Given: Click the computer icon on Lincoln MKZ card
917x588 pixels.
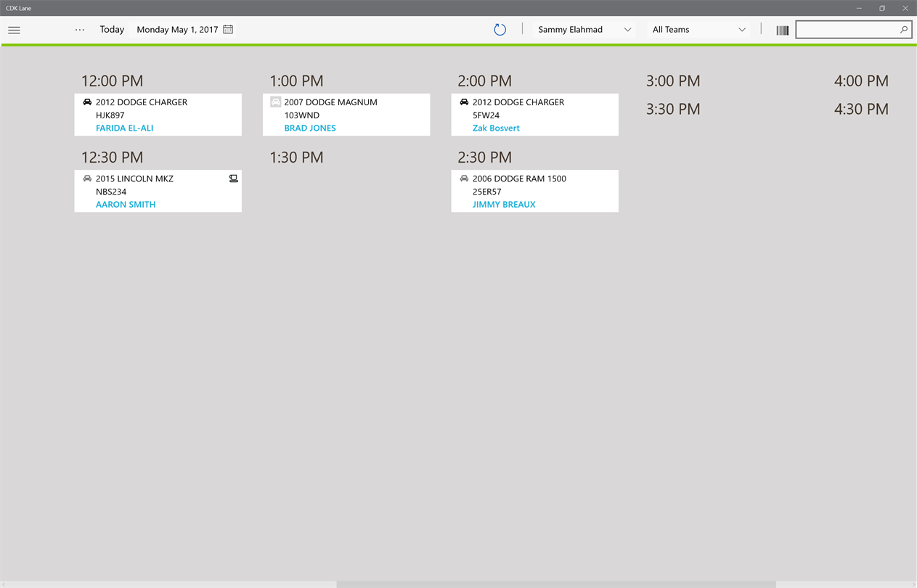Looking at the screenshot, I should point(233,179).
